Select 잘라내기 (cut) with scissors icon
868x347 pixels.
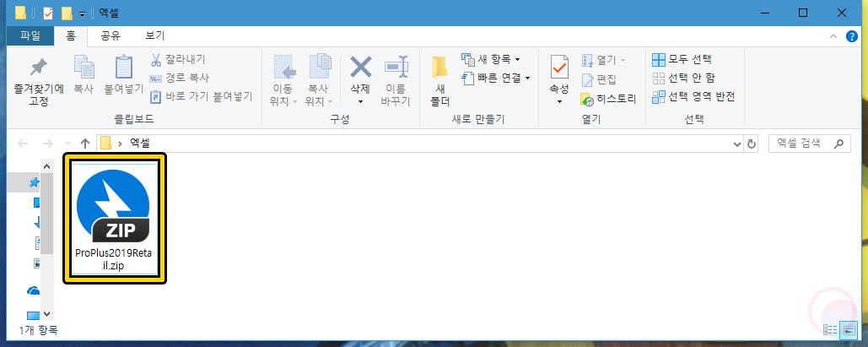coord(178,59)
